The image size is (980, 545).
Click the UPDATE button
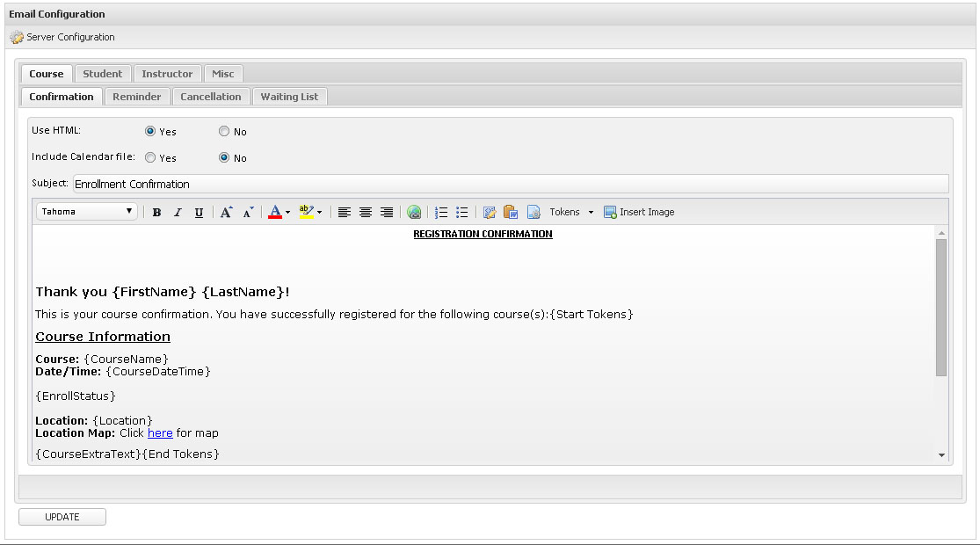[x=62, y=517]
